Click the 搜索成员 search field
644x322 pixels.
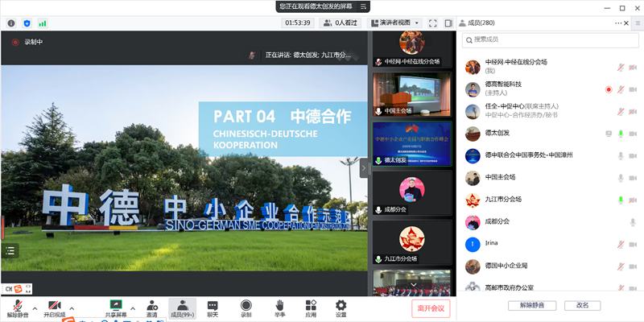tap(551, 40)
